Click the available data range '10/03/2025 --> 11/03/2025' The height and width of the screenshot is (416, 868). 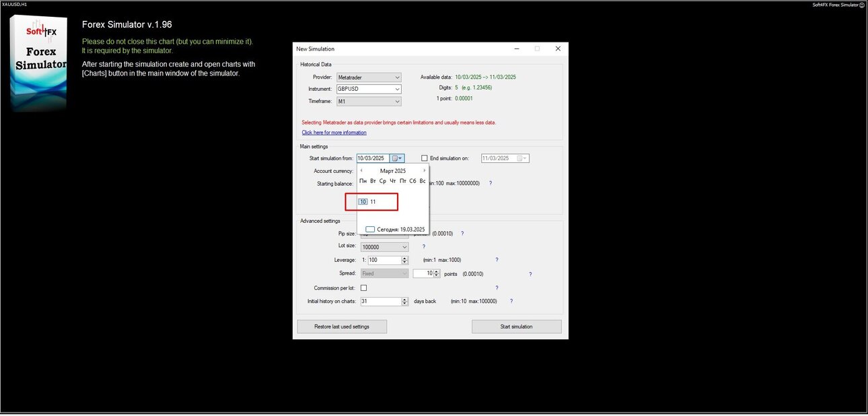(485, 77)
